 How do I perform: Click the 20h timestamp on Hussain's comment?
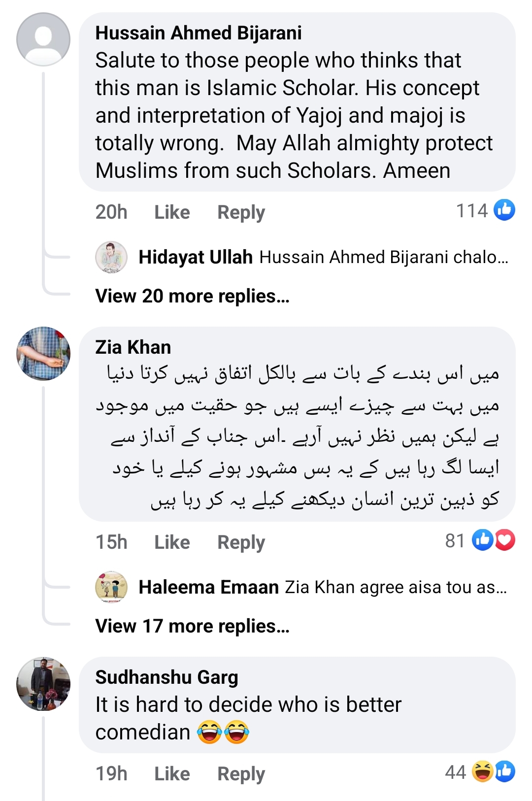tap(111, 211)
